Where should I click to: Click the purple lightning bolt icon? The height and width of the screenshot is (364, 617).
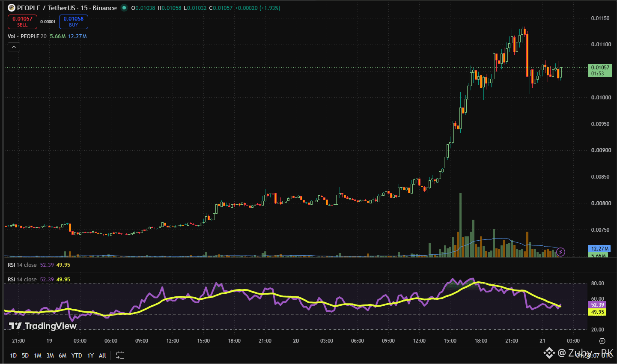(560, 252)
